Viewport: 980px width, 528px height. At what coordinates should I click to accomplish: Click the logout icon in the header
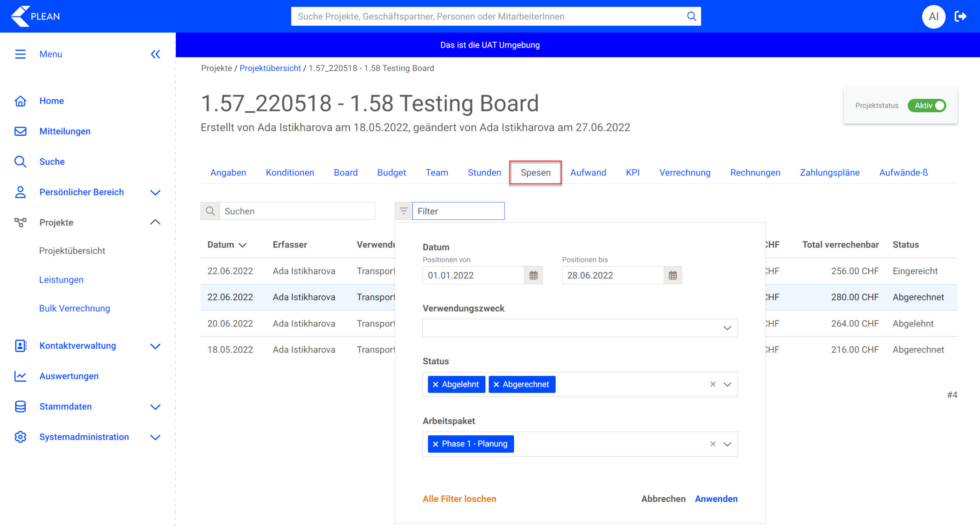click(961, 16)
